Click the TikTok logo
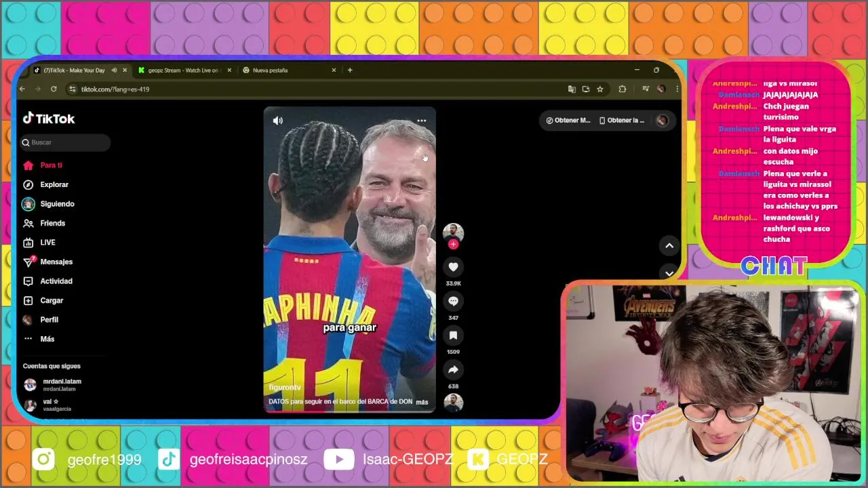The width and height of the screenshot is (868, 488). tap(49, 119)
